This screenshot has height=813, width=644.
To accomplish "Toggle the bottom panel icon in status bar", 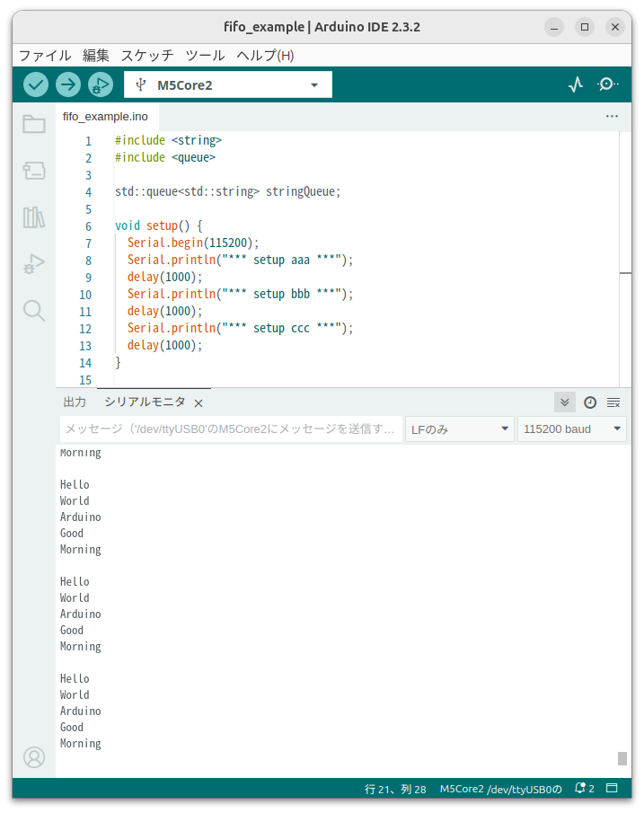I will click(x=612, y=788).
